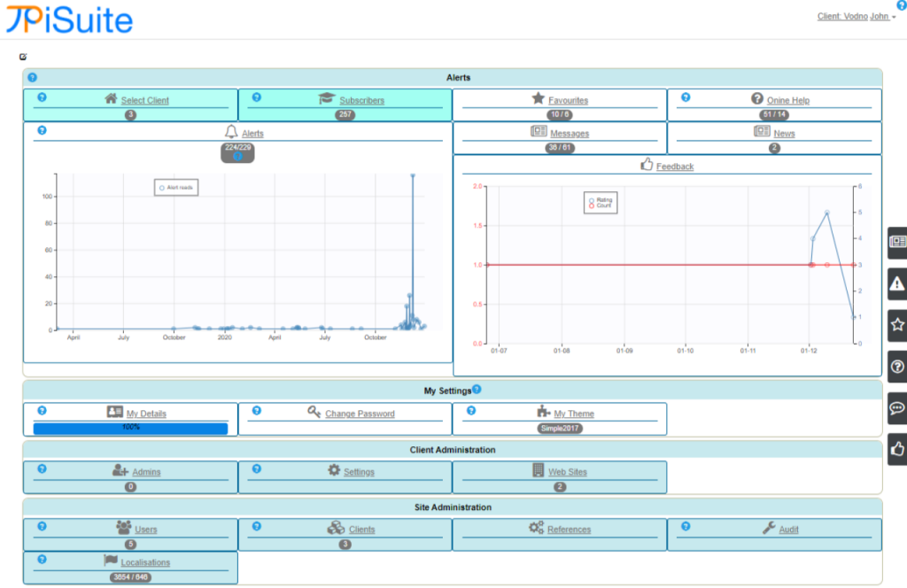Toggle the Alert reads legend in chart
This screenshot has width=907, height=588.
(x=175, y=188)
